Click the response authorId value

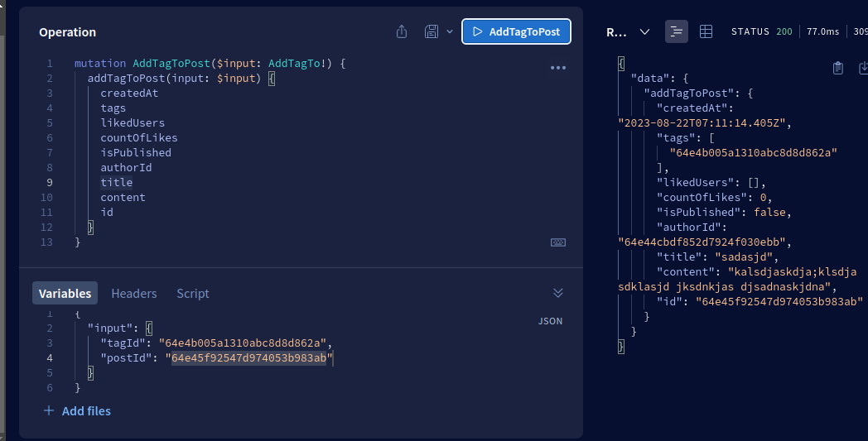pos(702,242)
